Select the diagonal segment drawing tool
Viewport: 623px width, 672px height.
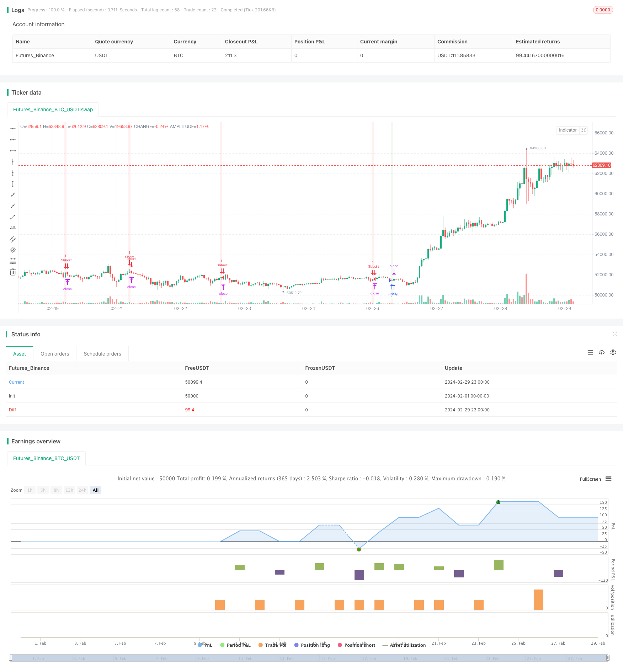coord(13,217)
